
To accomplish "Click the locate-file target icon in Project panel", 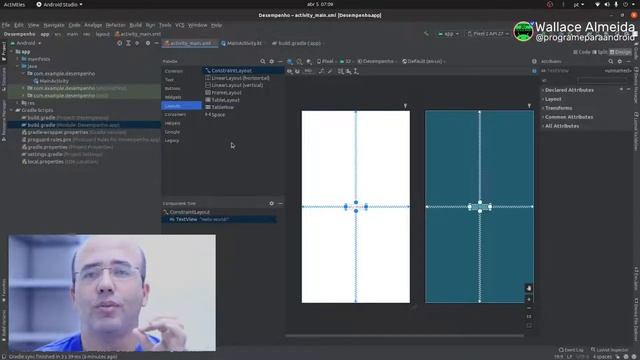I will 119,43.
